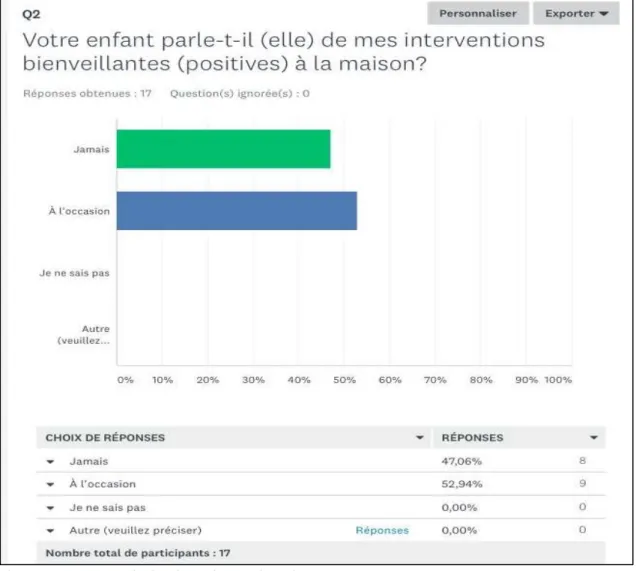Click the Question(s) ignorée(s) : 0 text

240,94
